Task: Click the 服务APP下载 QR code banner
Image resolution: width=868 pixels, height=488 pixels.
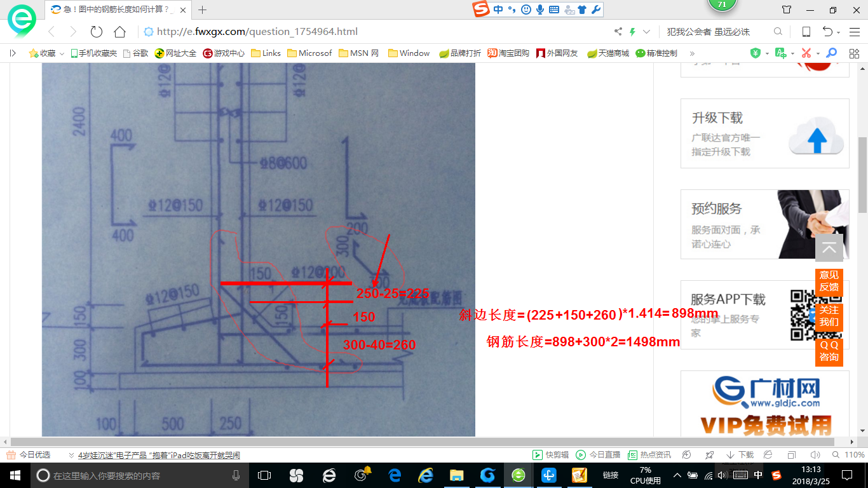Action: click(765, 315)
